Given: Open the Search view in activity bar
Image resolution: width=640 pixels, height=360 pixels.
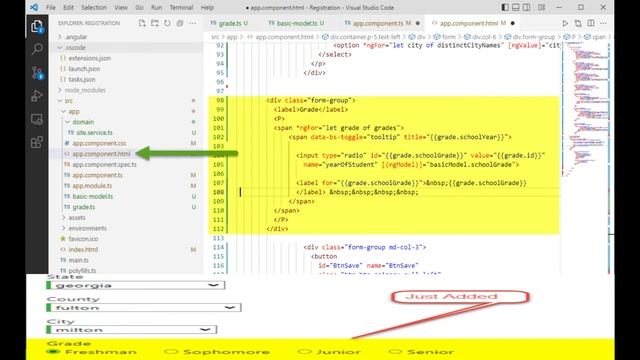Looking at the screenshot, I should click(x=37, y=49).
